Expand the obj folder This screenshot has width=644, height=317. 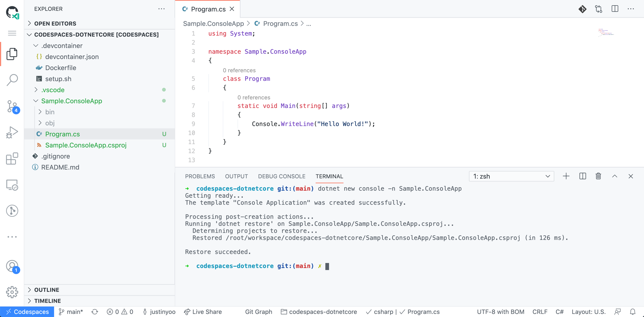(x=100, y=123)
